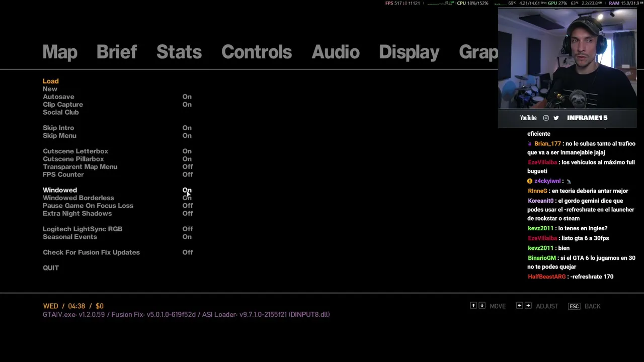Open the Map tab
The image size is (644, 362).
(60, 52)
